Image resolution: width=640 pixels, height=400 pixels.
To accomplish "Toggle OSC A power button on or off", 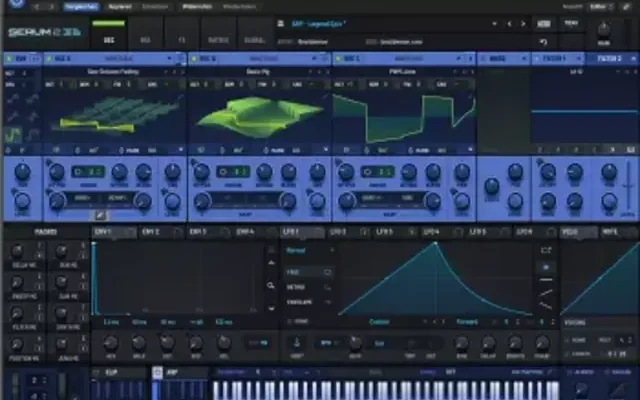I will [x=48, y=58].
